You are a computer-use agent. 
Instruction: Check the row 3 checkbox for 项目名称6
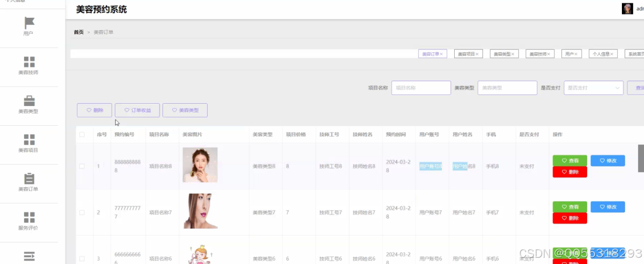(82, 259)
